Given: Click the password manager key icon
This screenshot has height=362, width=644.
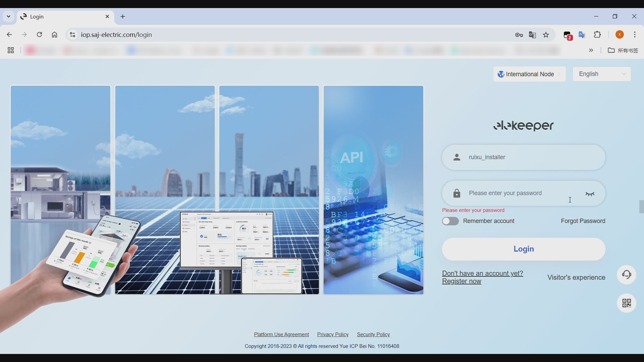Looking at the screenshot, I should pos(519,35).
